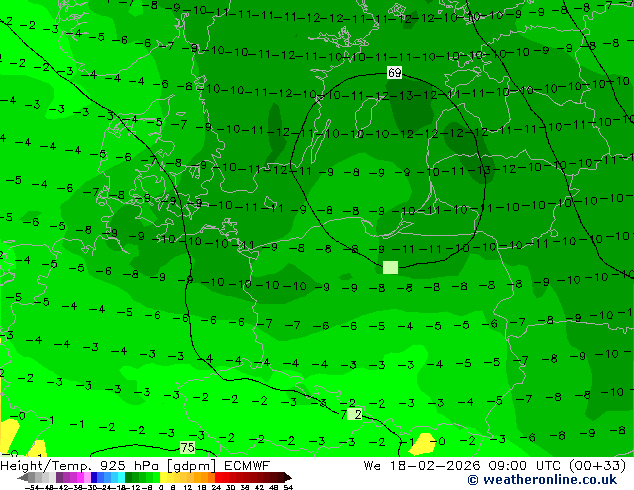Click the left arrow end of color scale
The width and height of the screenshot is (634, 490).
pos(23,477)
